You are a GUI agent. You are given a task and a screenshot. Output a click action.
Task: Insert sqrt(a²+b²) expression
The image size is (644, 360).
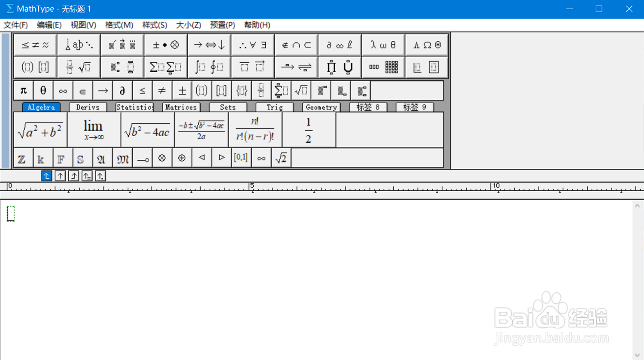tap(40, 130)
